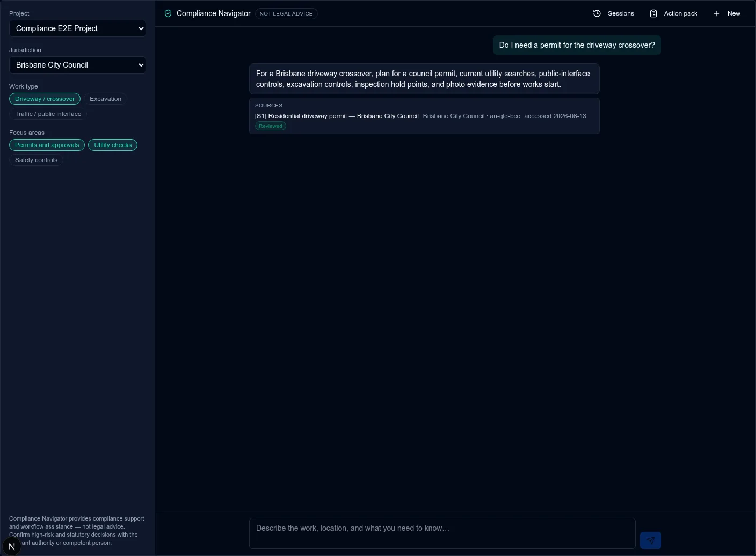Viewport: 756px width, 556px height.
Task: Click the Action pack clipboard icon
Action: [x=653, y=13]
